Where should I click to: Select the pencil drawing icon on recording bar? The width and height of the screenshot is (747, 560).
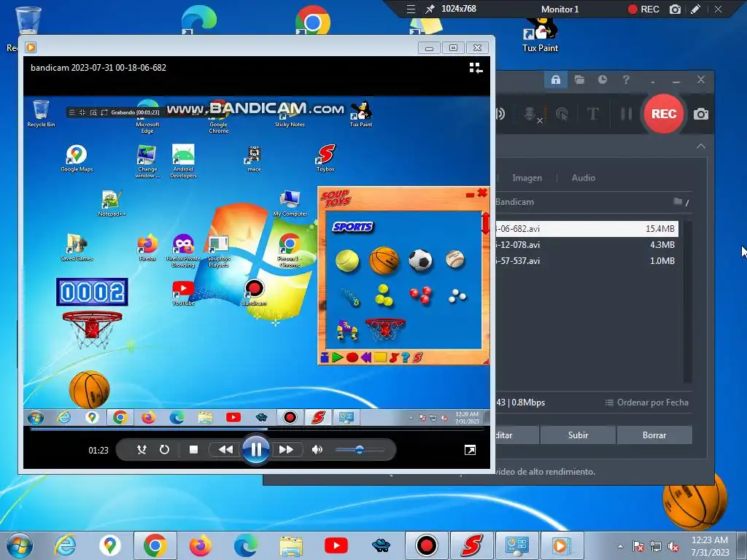click(x=695, y=9)
